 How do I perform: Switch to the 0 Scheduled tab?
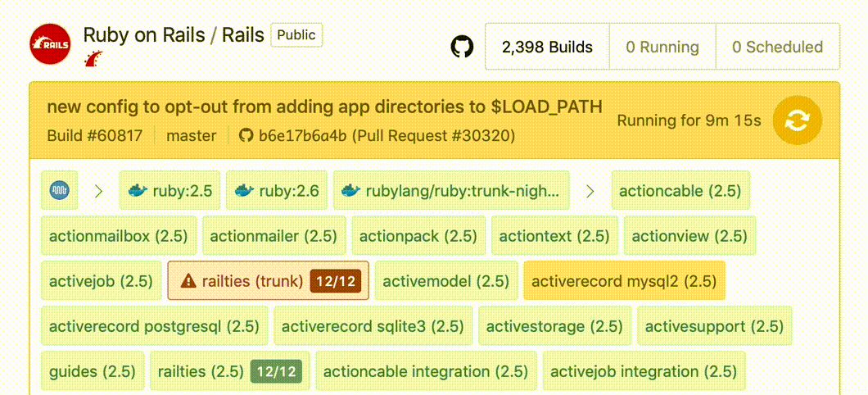click(777, 47)
